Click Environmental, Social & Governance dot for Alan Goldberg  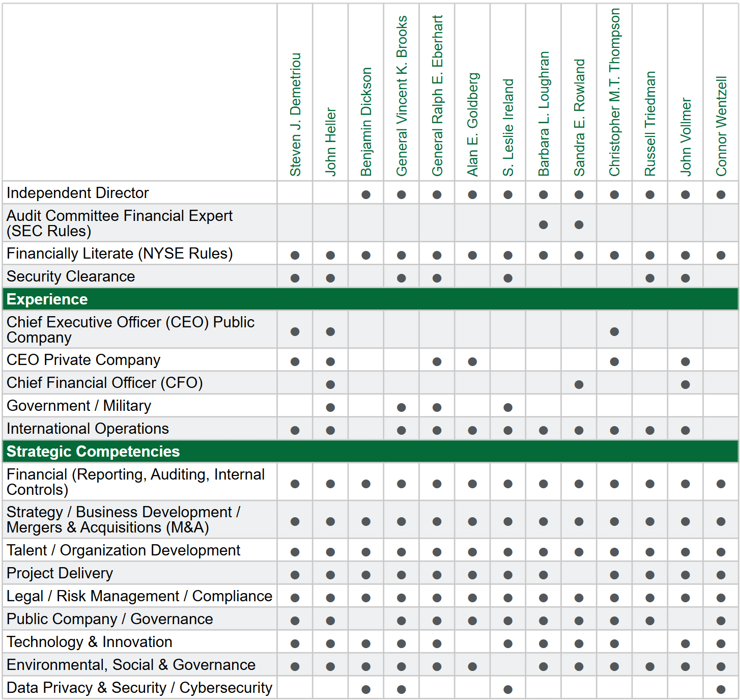click(x=473, y=666)
